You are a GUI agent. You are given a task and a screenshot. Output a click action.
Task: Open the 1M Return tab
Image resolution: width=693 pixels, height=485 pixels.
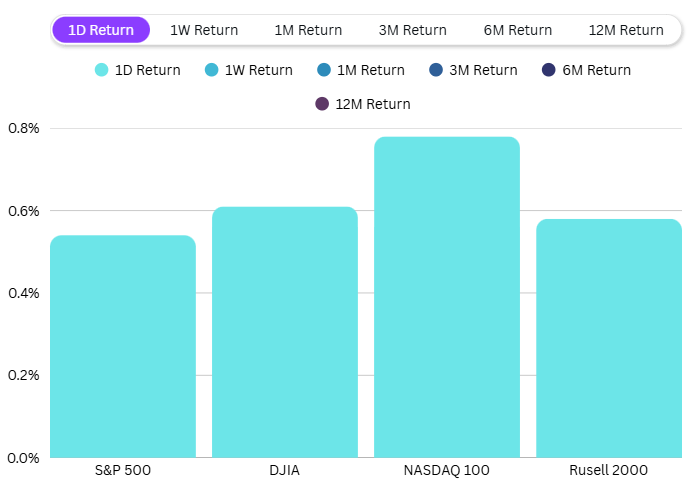pyautogui.click(x=308, y=30)
